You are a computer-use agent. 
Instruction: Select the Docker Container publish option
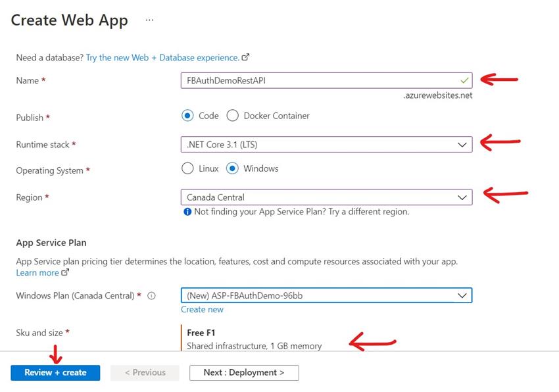point(233,115)
